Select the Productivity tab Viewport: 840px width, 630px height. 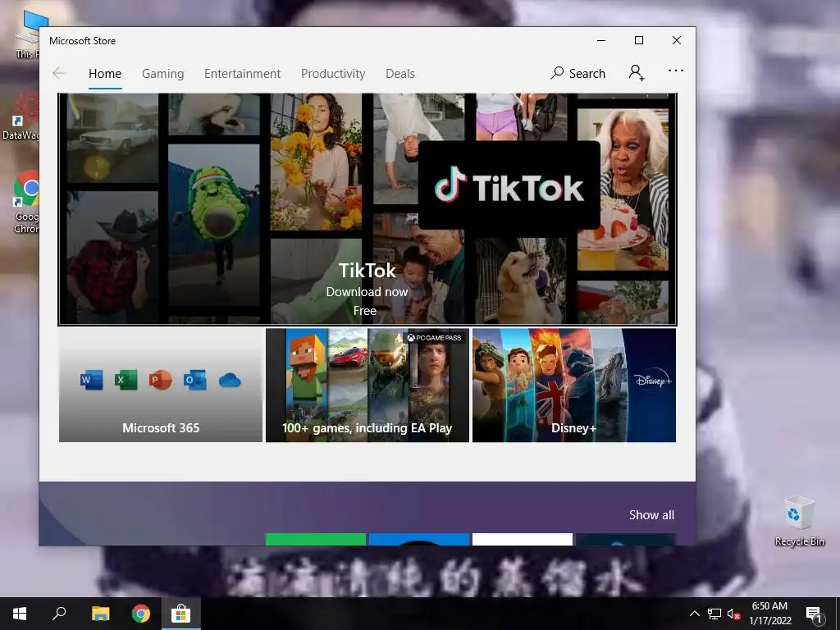click(333, 73)
